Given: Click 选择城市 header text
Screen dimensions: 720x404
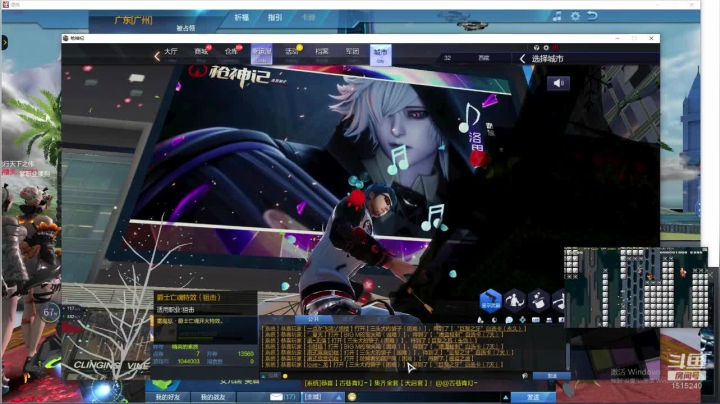Looking at the screenshot, I should (x=547, y=59).
